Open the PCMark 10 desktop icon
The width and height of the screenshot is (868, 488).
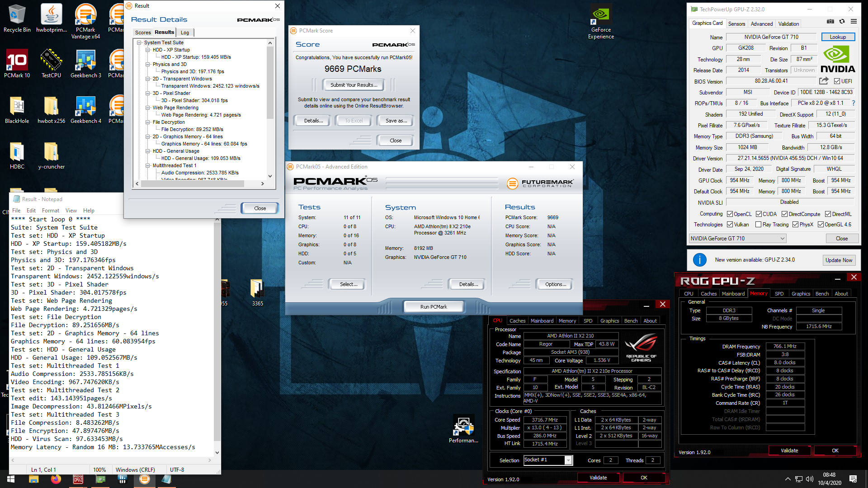[x=17, y=64]
